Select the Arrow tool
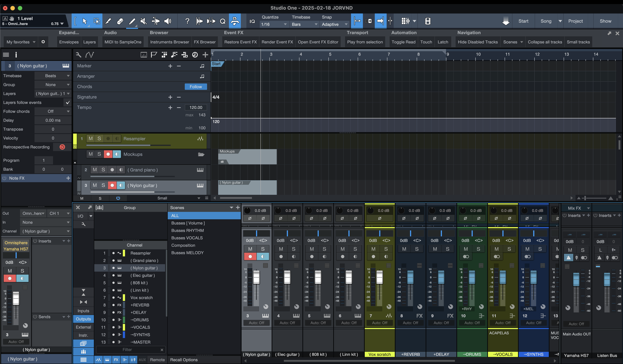The width and height of the screenshot is (623, 364). point(85,21)
